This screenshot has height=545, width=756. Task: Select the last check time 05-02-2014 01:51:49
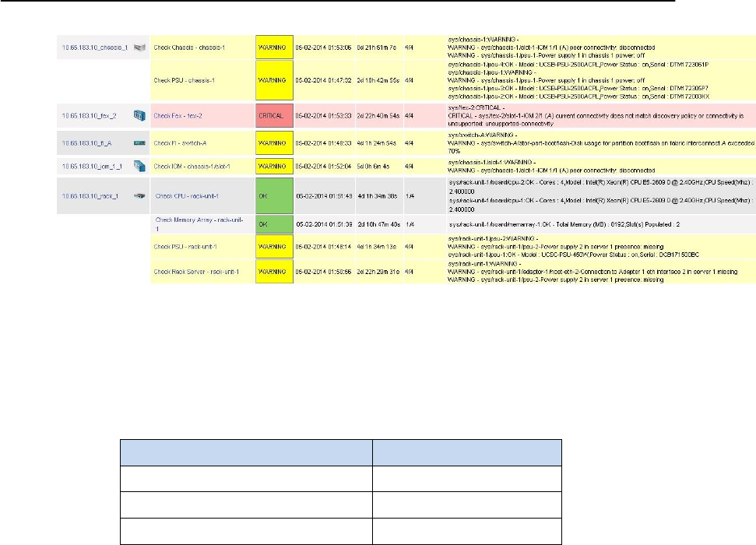[325, 196]
